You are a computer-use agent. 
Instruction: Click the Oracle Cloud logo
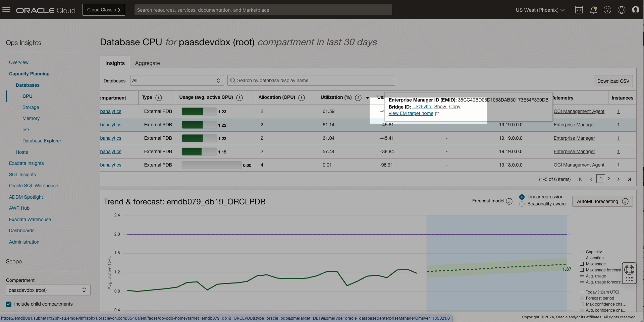46,10
